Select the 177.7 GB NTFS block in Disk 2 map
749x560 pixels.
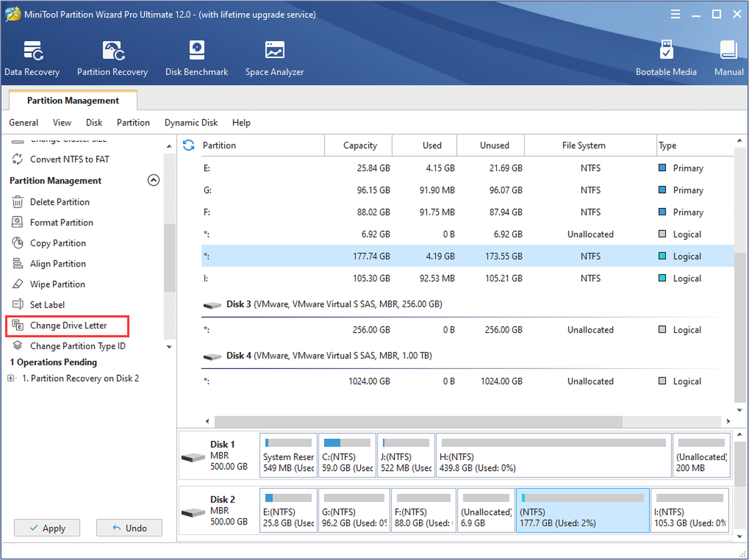583,511
